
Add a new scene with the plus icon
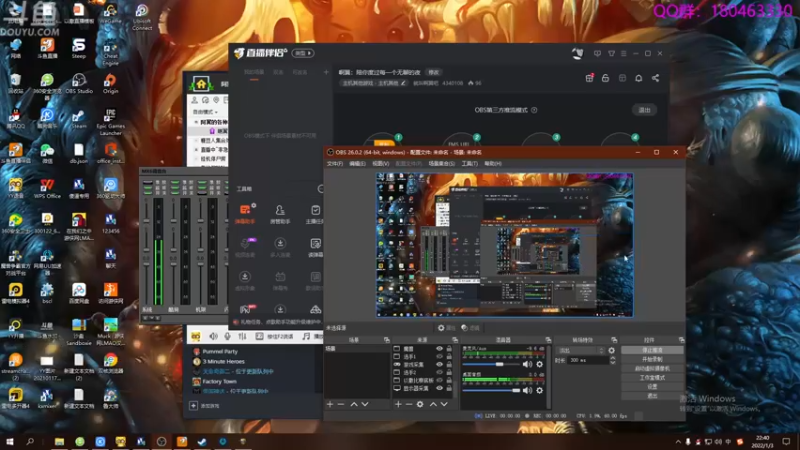coord(330,404)
